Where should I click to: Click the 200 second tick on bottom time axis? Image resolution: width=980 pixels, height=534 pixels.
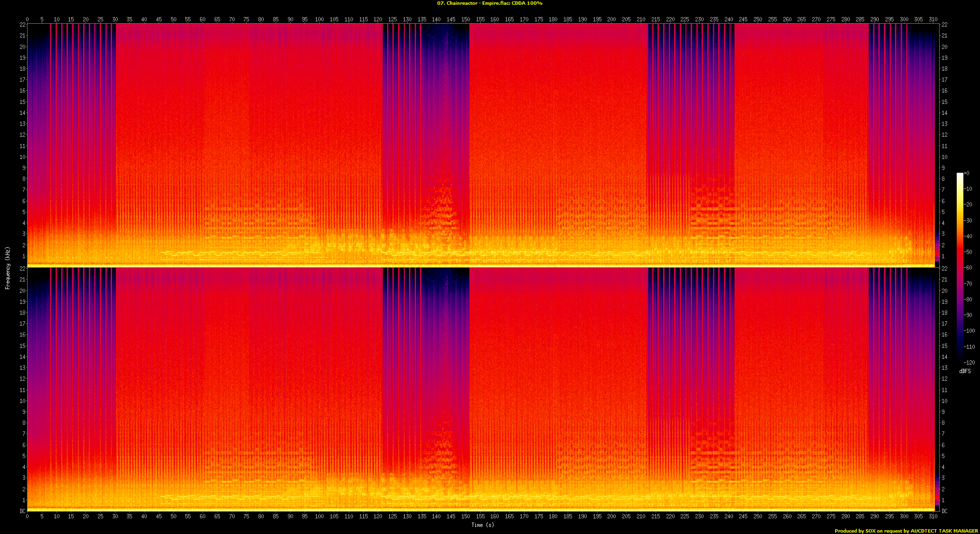(x=611, y=516)
